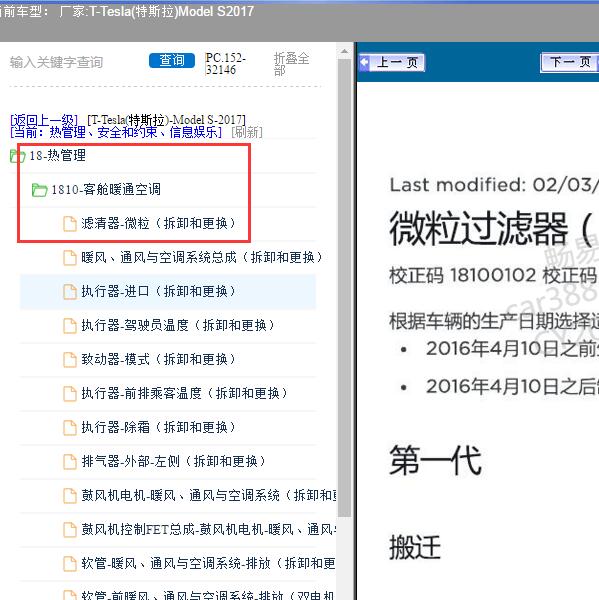Click the keyword search input field
This screenshot has height=600, width=599.
tap(56, 62)
